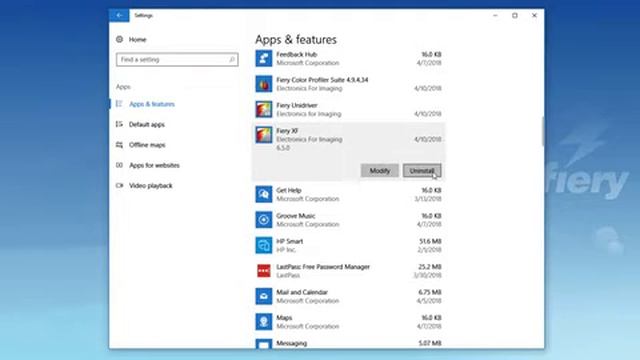Click the search magnifier icon
The image size is (640, 360).
232,60
